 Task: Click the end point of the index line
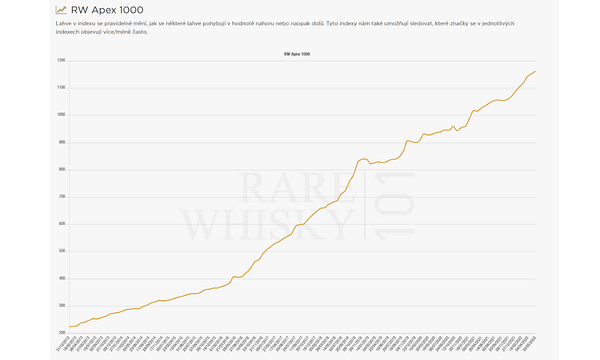click(535, 71)
